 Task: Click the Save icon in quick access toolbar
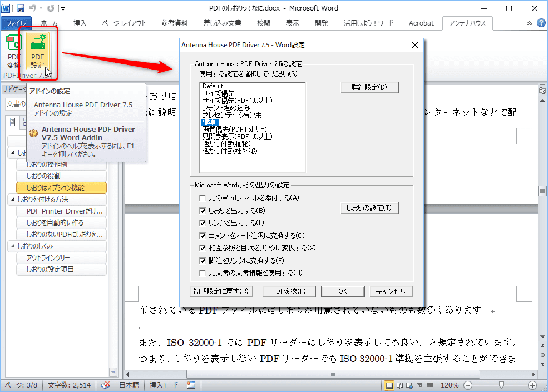[x=21, y=8]
